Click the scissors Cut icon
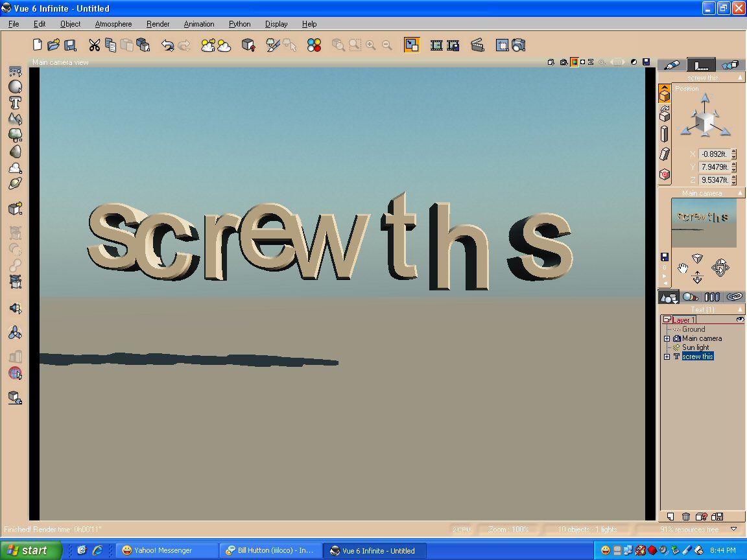Image resolution: width=747 pixels, height=560 pixels. tap(95, 45)
